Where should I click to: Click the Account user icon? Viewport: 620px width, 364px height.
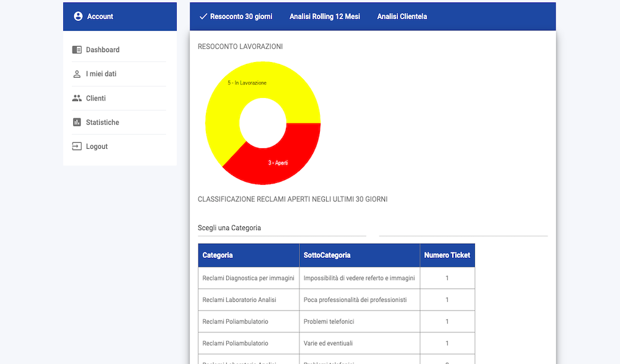(x=78, y=17)
